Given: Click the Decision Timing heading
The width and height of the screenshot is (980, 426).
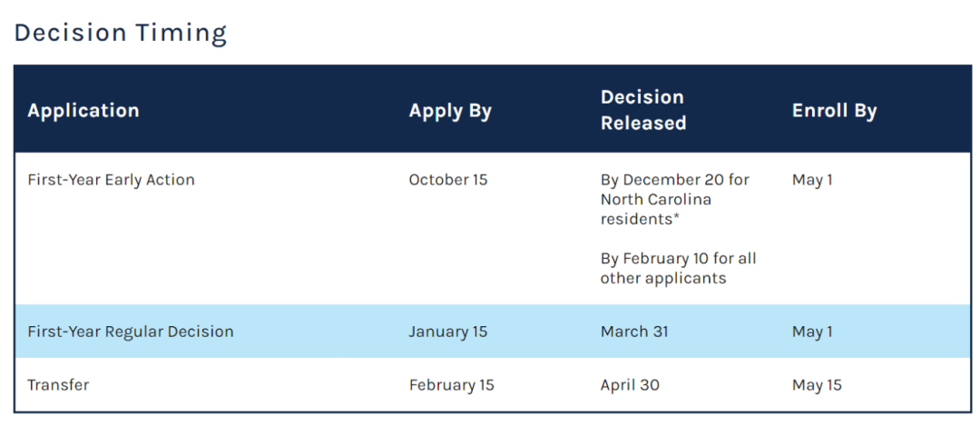Looking at the screenshot, I should [120, 34].
